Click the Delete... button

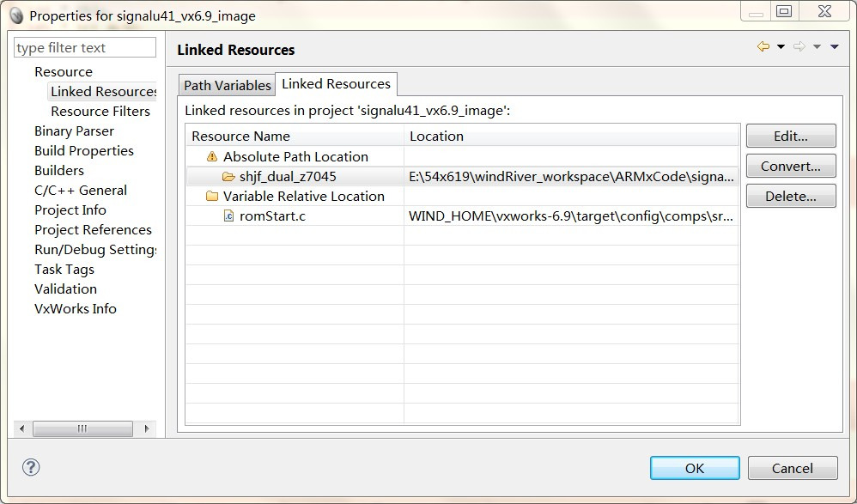click(790, 196)
